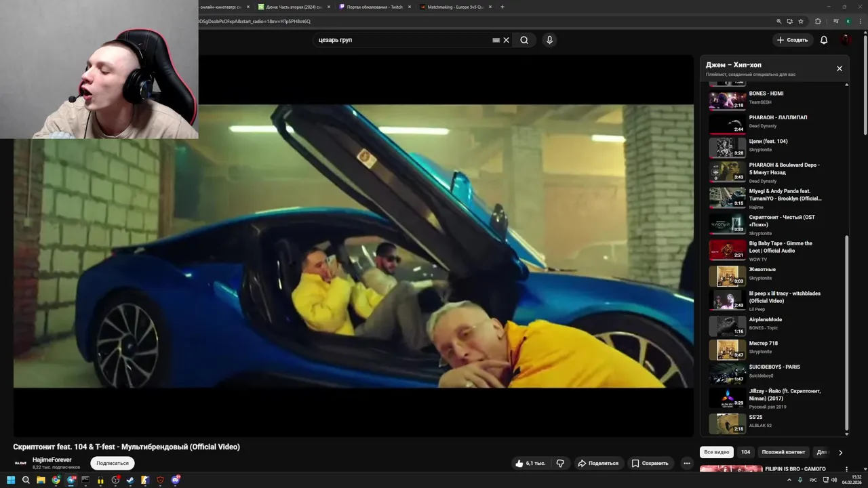
Task: Open options menu for FILIPIN IS BRO video
Action: pos(846,469)
